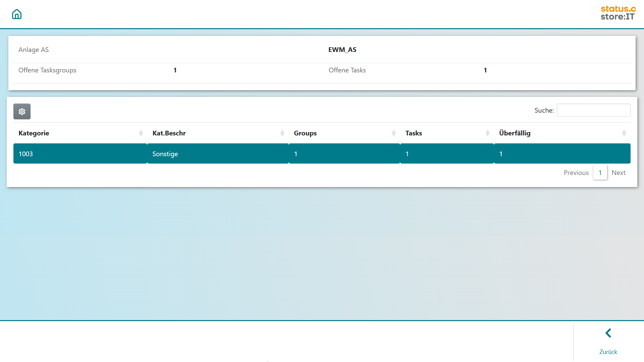
Task: Select the row with Kategorie 1003
Action: pos(26,154)
